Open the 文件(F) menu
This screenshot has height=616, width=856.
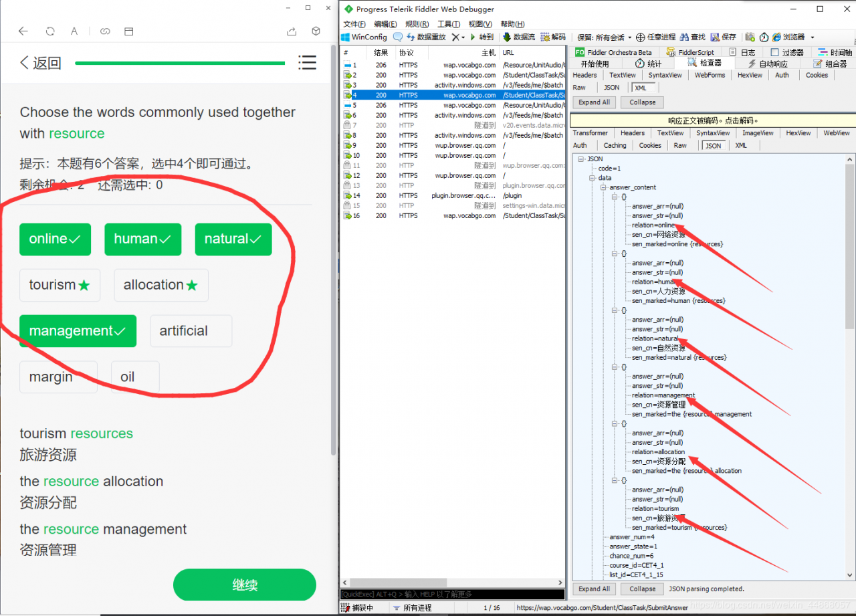point(354,24)
